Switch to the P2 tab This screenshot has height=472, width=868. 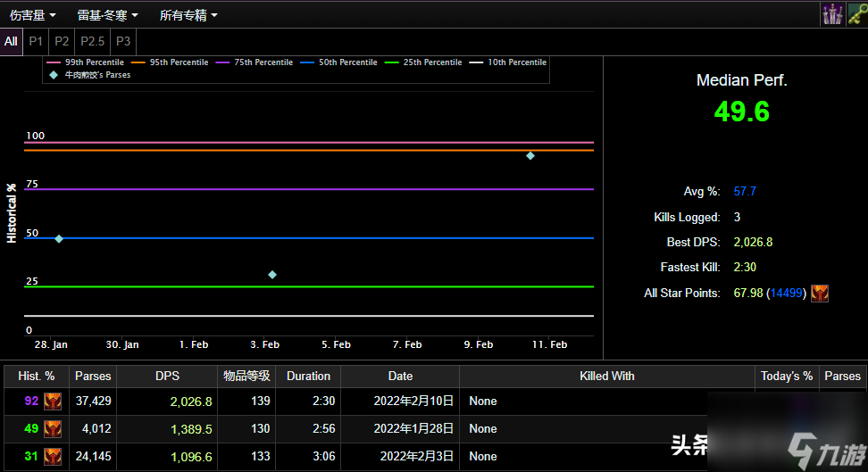pos(62,42)
